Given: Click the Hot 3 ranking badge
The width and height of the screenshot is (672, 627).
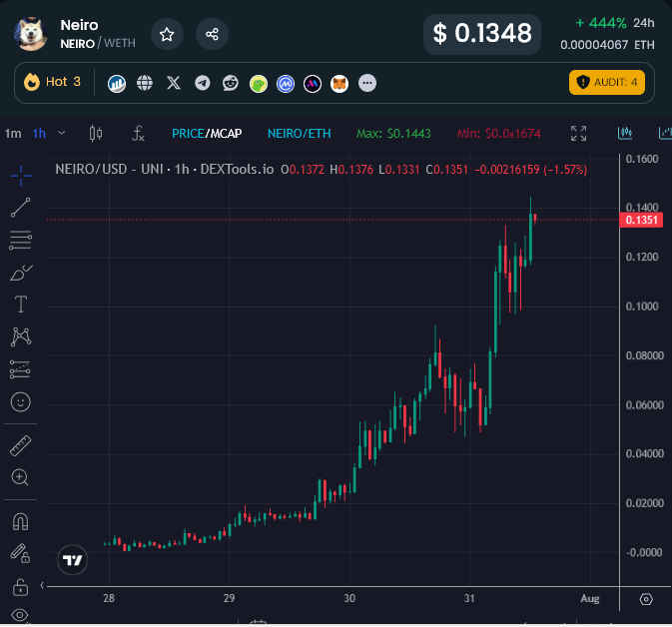Looking at the screenshot, I should tap(52, 82).
